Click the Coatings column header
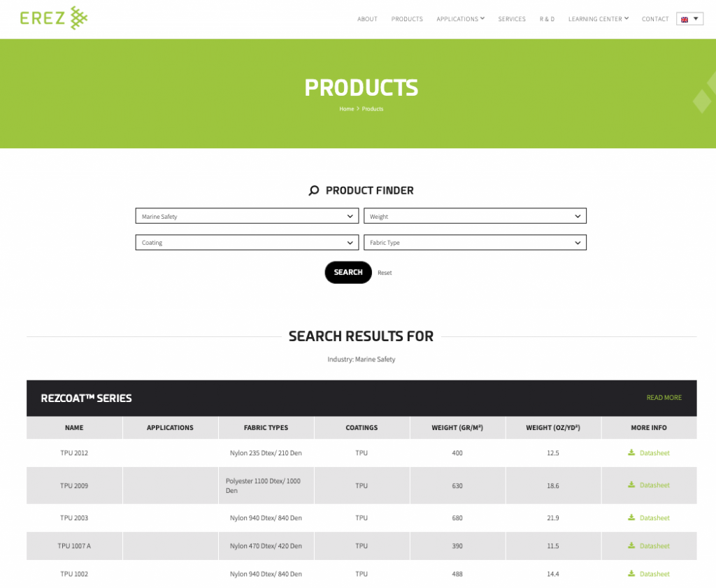The image size is (716, 588). tap(361, 427)
